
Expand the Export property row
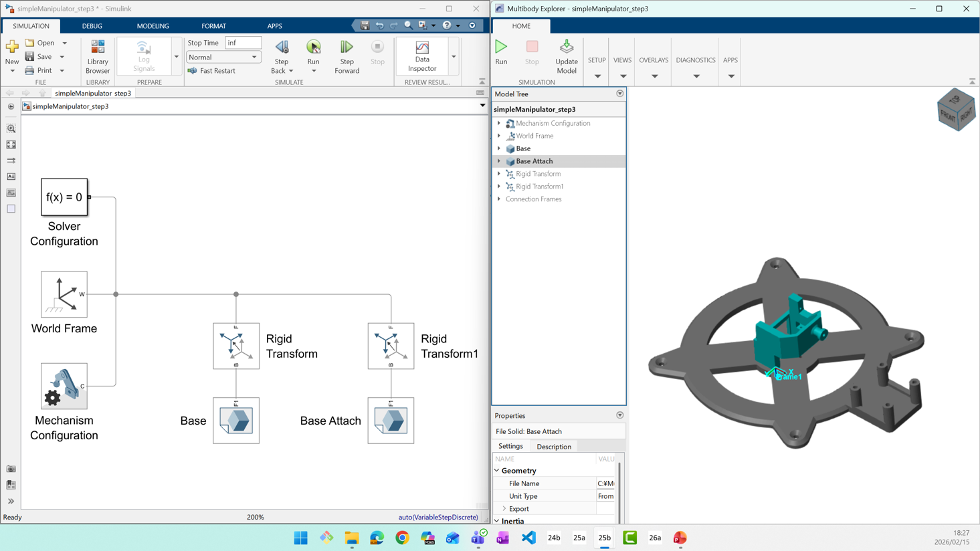coord(504,509)
